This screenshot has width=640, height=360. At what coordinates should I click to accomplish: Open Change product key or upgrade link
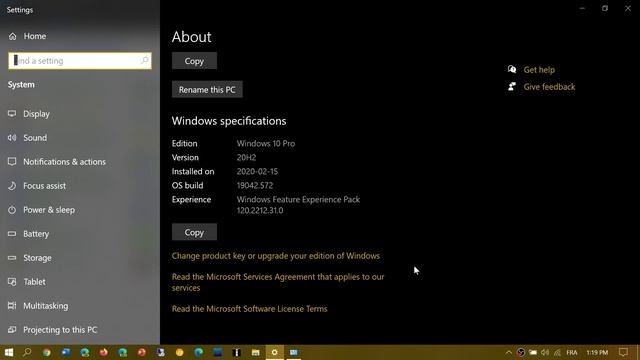coord(276,256)
